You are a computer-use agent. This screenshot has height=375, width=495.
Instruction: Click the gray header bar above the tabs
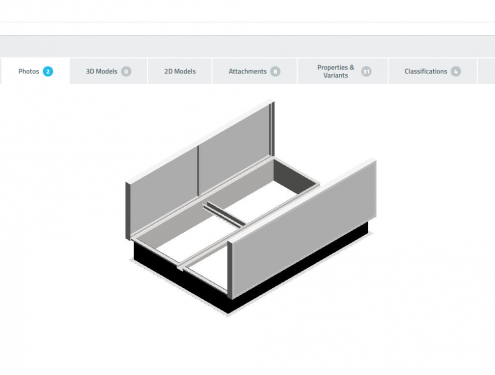(247, 46)
